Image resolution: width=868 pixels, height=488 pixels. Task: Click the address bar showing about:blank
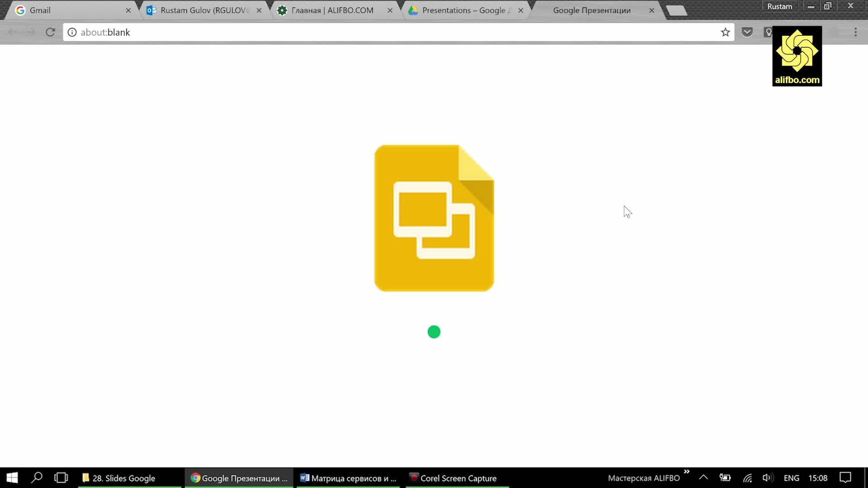398,32
